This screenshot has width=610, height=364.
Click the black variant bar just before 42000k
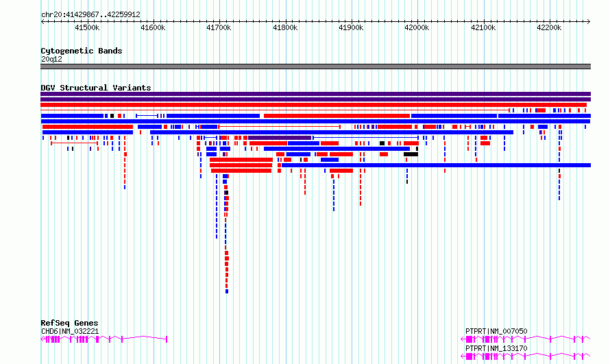(x=411, y=154)
